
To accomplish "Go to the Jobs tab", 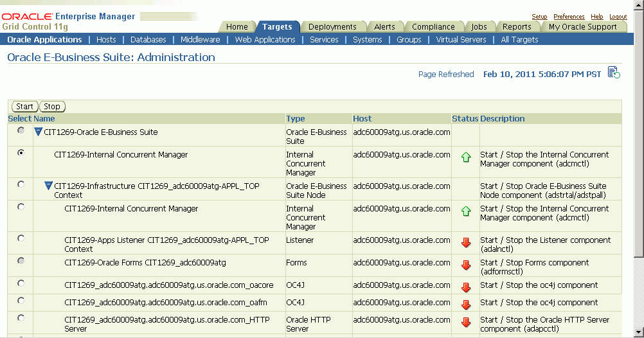I will tap(479, 27).
